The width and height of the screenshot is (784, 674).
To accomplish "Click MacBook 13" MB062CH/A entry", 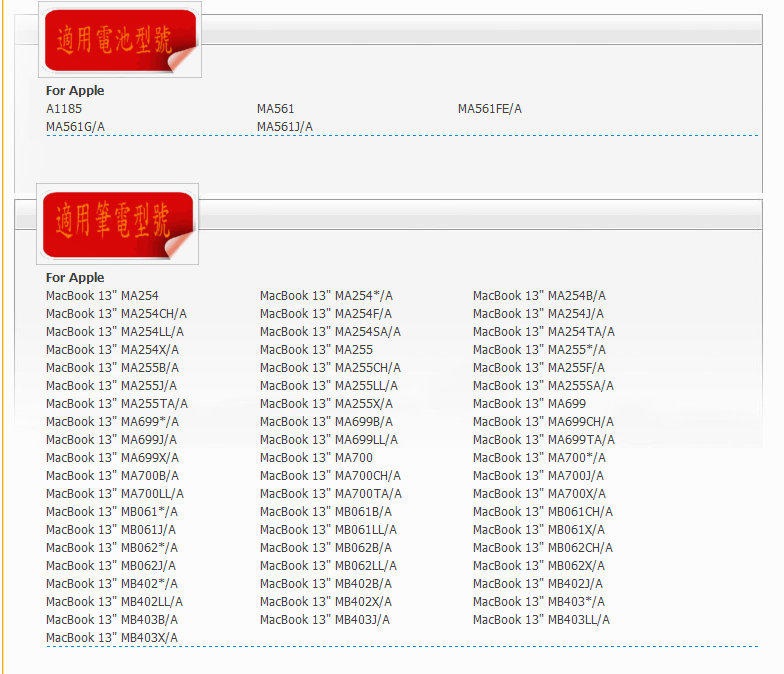I will [x=542, y=548].
